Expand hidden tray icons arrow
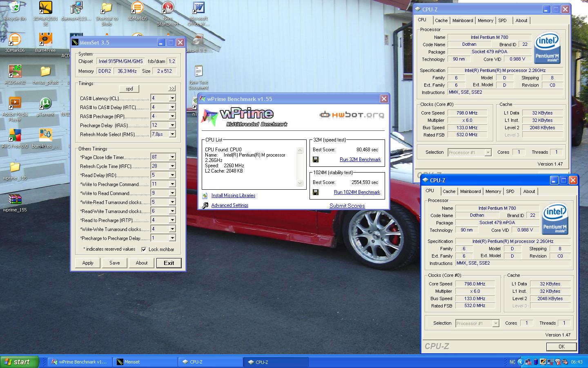The height and width of the screenshot is (368, 588). point(520,362)
